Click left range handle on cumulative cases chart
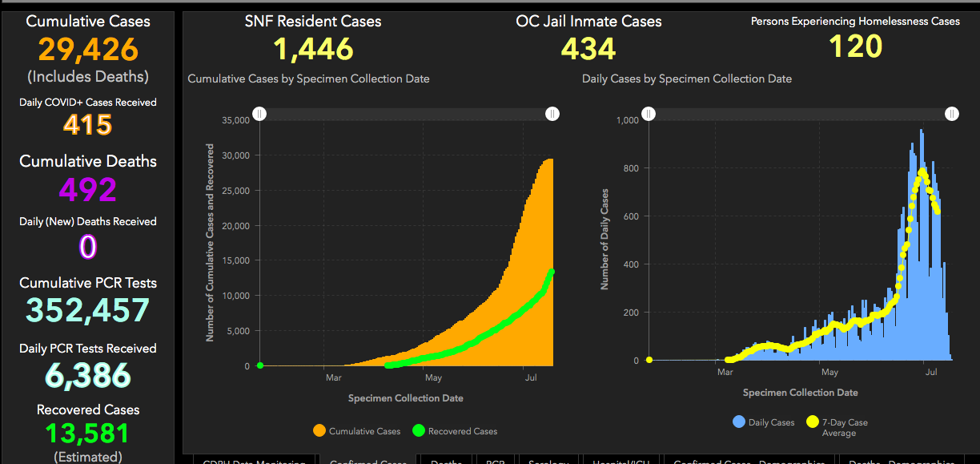The image size is (980, 464). [x=259, y=115]
